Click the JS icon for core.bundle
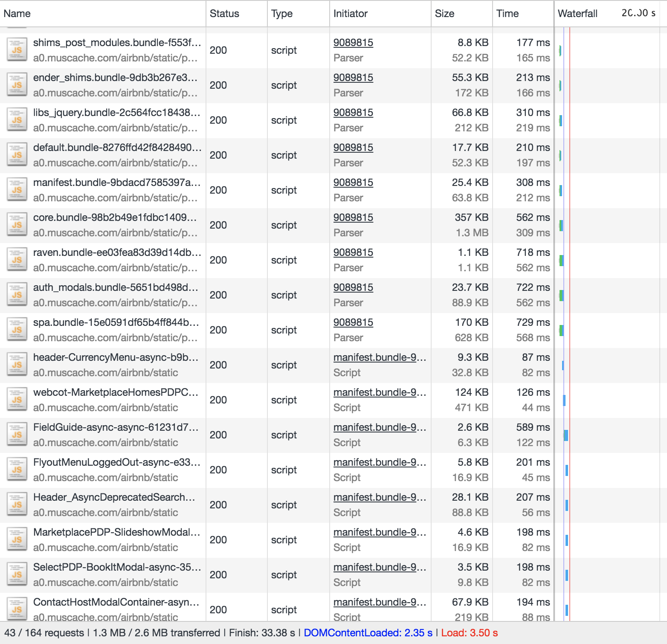This screenshot has width=667, height=644. [x=17, y=225]
